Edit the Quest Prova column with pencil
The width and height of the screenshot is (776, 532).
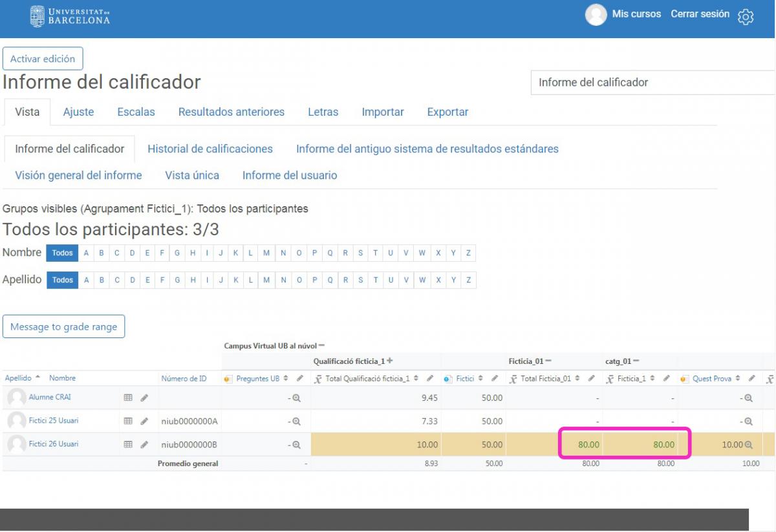752,379
